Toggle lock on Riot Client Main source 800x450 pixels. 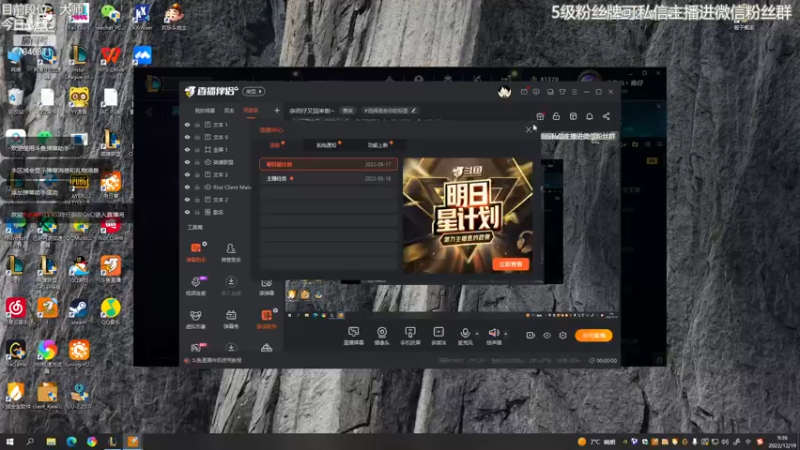tap(197, 187)
